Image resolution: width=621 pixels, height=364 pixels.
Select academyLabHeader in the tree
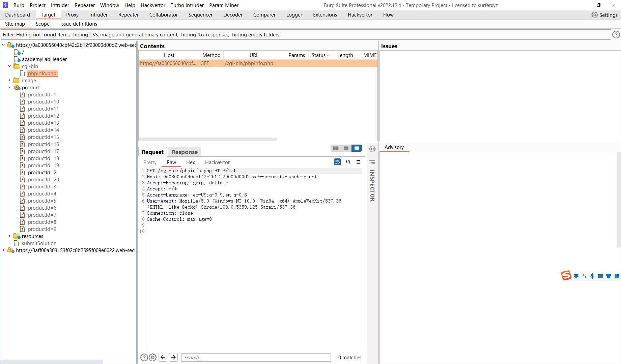pos(44,59)
